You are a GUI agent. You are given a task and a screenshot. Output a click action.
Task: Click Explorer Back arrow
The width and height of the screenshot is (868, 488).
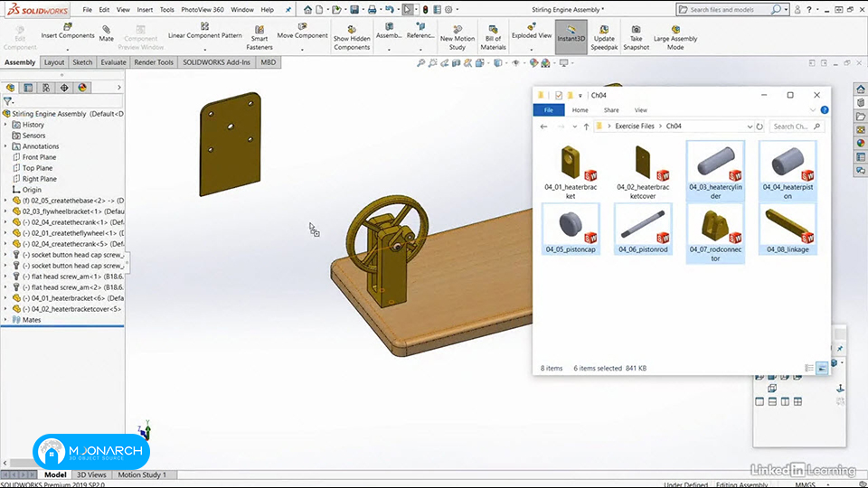coord(543,127)
